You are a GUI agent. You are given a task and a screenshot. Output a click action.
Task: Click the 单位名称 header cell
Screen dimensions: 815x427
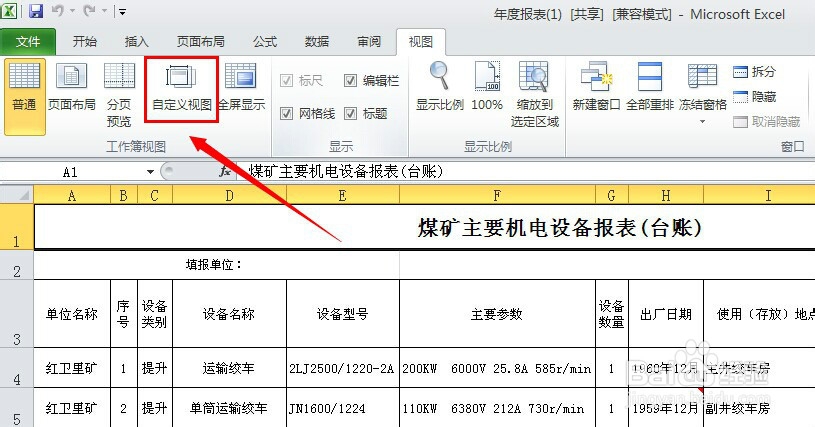(x=72, y=314)
